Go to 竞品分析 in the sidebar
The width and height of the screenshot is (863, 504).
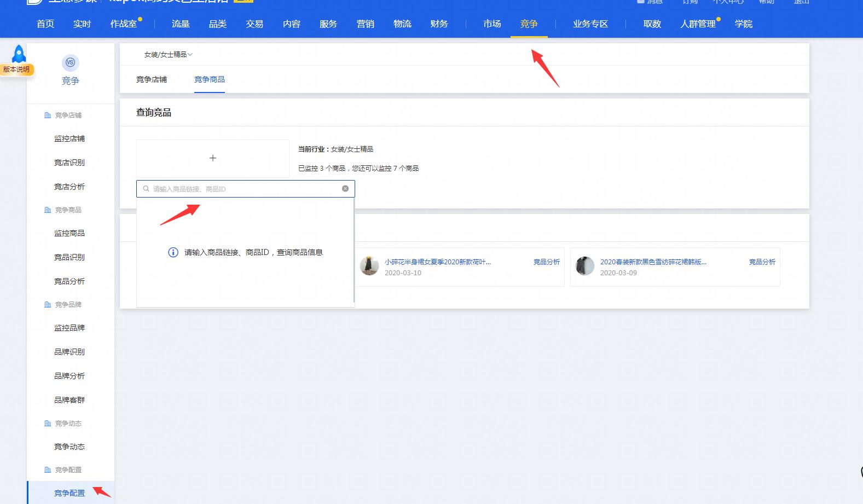pyautogui.click(x=69, y=282)
